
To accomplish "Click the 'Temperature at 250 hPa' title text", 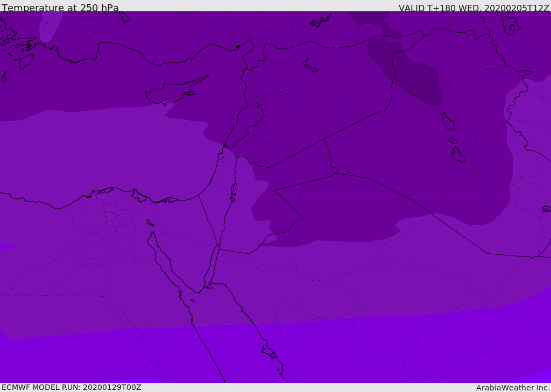I will (x=60, y=8).
